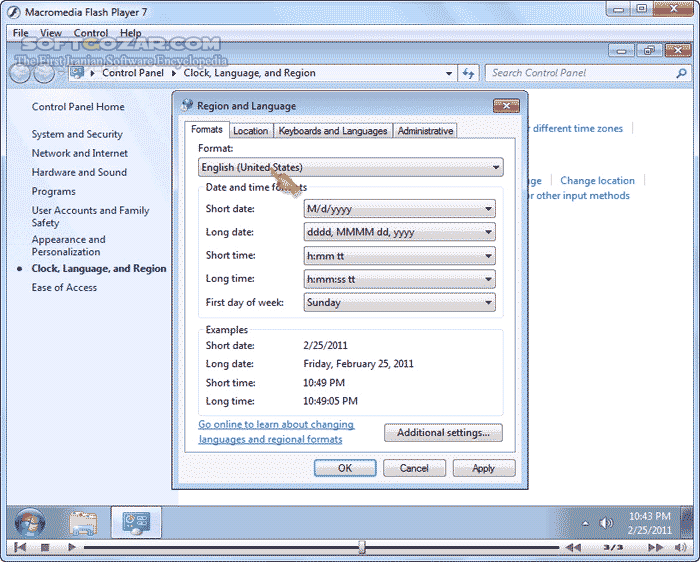Switch to the Keyboards and Languages tab

pyautogui.click(x=332, y=131)
